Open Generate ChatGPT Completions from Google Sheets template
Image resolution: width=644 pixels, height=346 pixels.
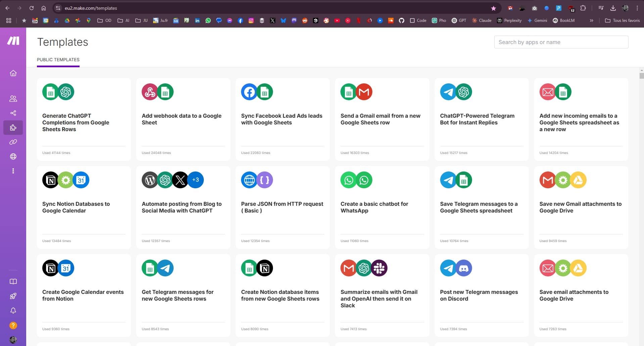76,122
